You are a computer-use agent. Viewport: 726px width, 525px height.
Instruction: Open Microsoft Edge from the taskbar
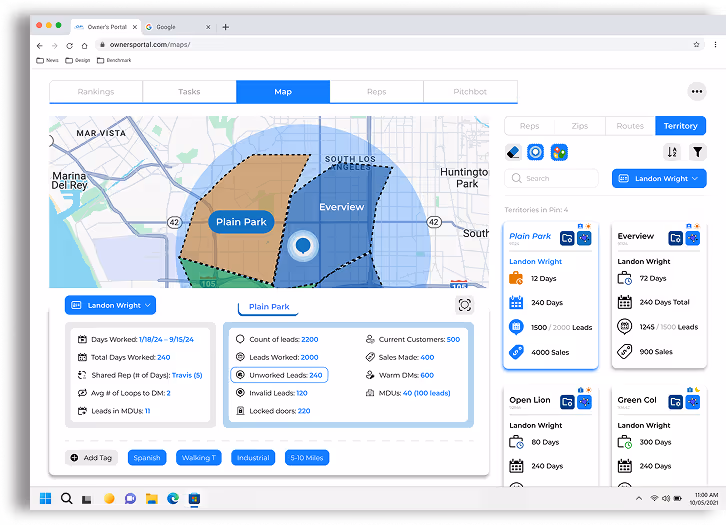tap(174, 498)
